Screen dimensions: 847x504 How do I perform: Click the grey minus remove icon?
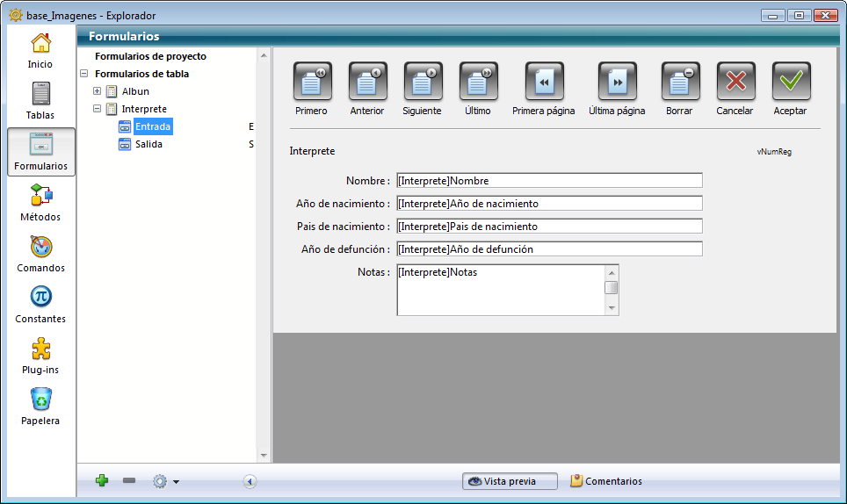[129, 481]
